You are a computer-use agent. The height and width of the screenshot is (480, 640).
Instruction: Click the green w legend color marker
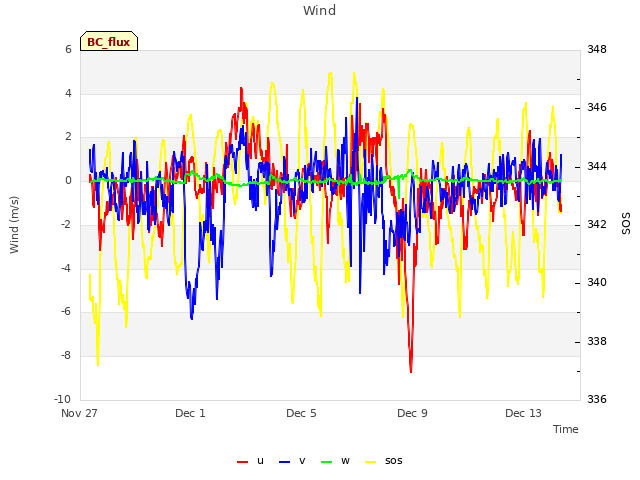pos(327,462)
